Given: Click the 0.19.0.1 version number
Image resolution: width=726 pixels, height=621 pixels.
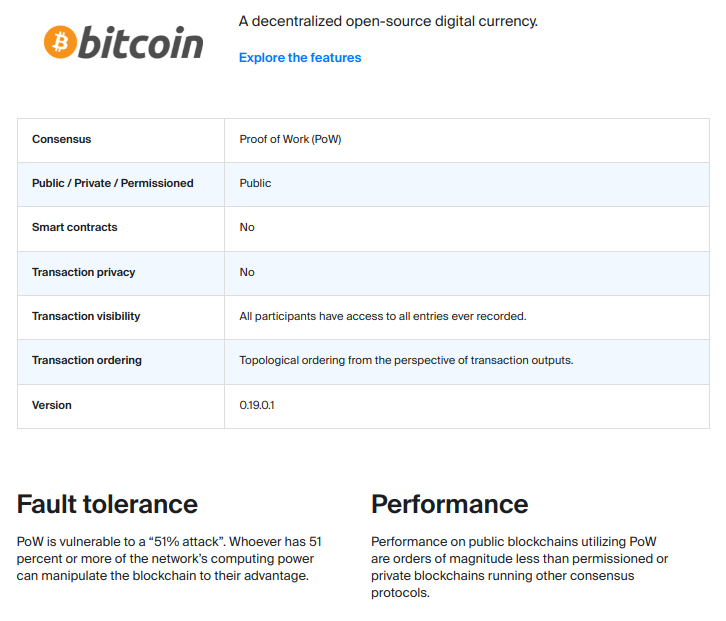Looking at the screenshot, I should 257,405.
